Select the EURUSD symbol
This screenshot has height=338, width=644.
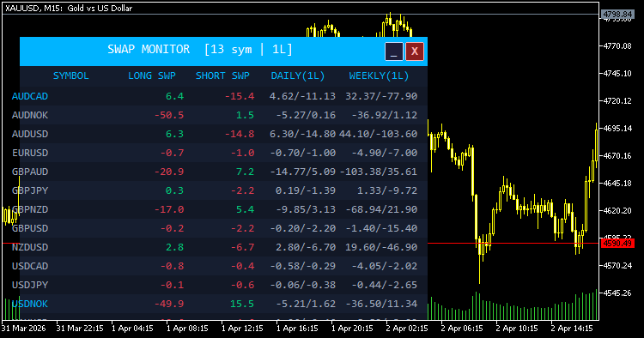30,153
